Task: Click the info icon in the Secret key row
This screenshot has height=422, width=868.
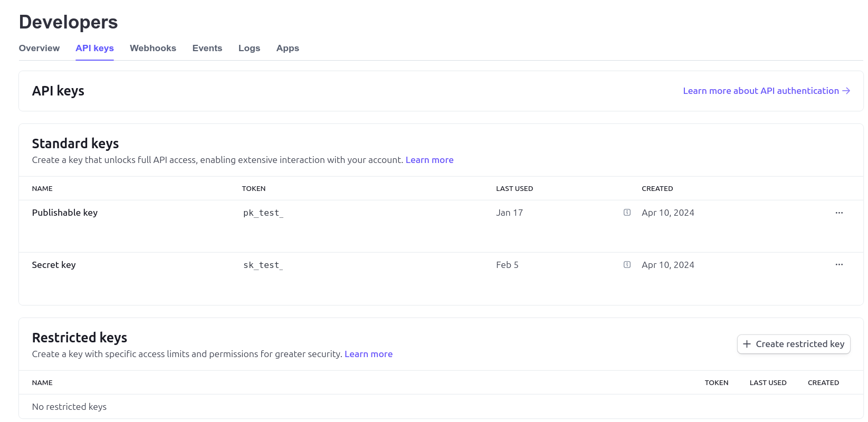Action: (627, 265)
